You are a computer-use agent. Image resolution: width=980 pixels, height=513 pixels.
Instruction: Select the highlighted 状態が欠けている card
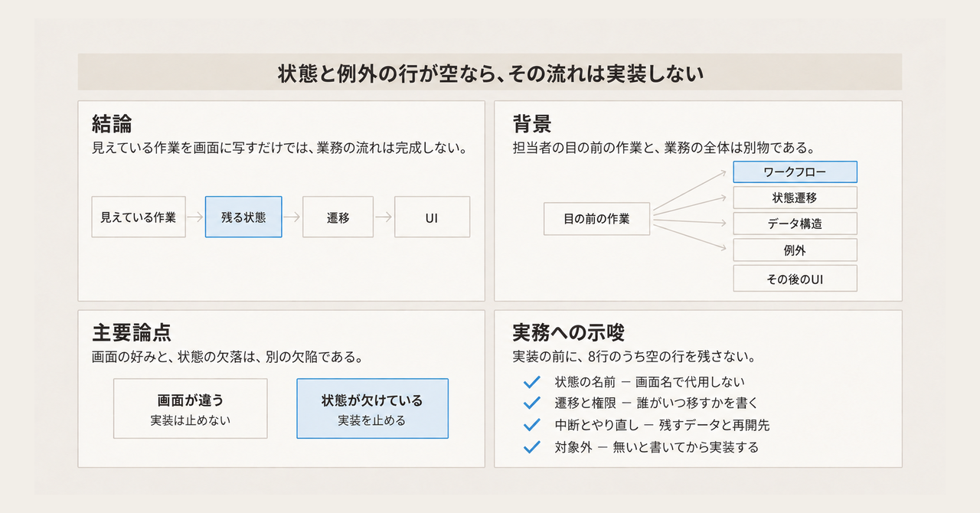click(x=372, y=409)
